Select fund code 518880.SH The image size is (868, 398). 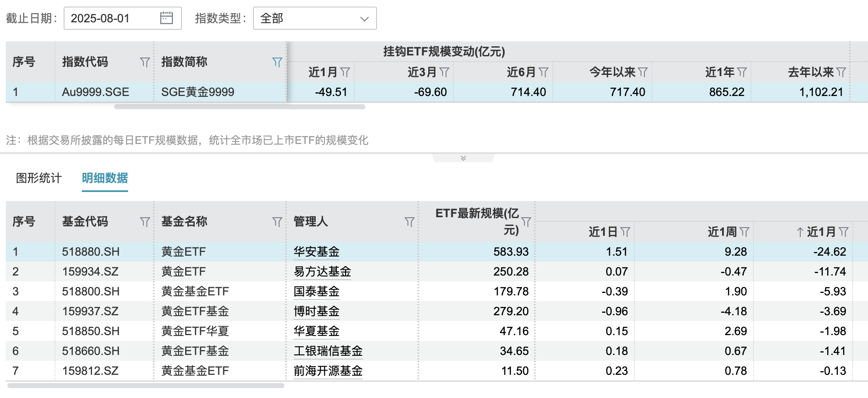(x=91, y=252)
